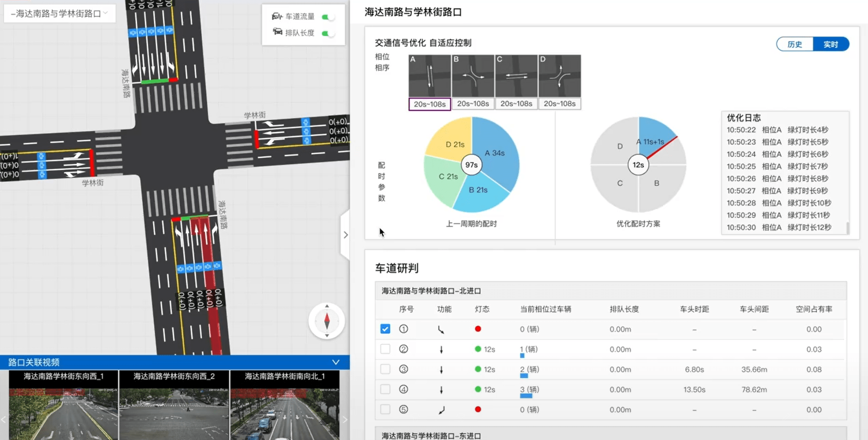Select phase D turn diagram
Screen dimensions: 868x440
coord(559,76)
